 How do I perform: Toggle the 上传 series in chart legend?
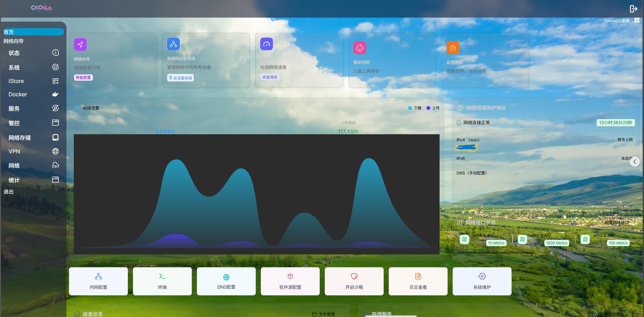pos(433,108)
